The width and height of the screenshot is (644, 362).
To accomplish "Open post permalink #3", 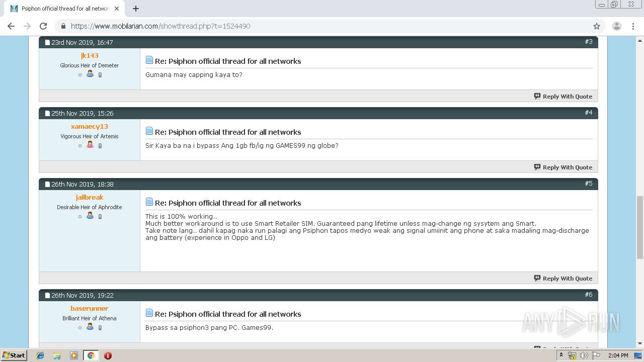I will (589, 42).
